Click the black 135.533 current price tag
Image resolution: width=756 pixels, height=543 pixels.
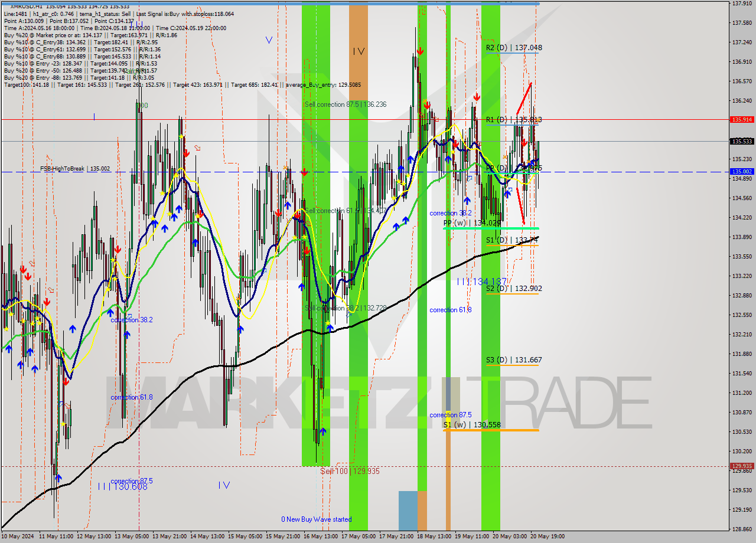click(742, 141)
